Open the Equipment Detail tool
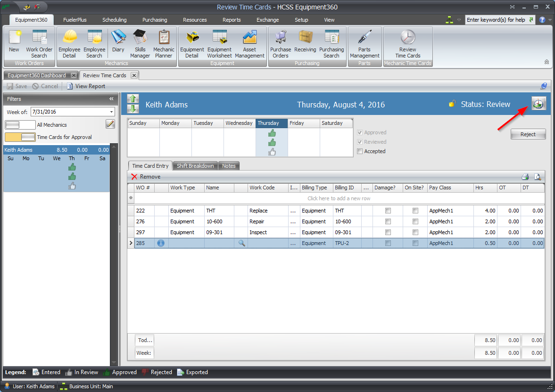Viewport: 555px width, 392px height. (192, 44)
